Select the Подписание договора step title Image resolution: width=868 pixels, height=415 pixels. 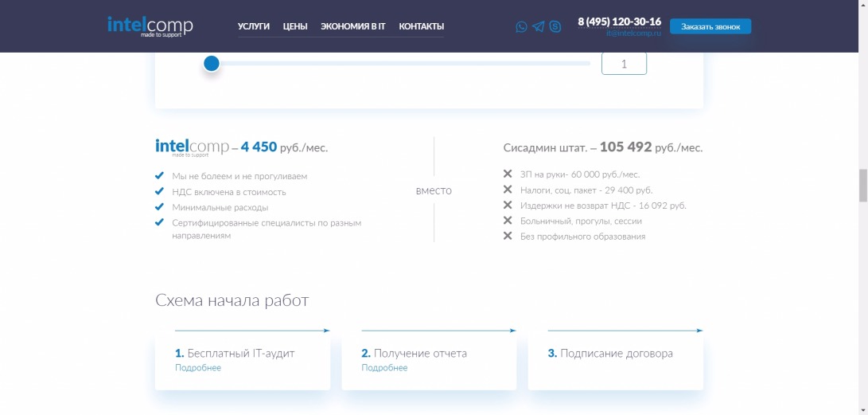[x=610, y=354]
